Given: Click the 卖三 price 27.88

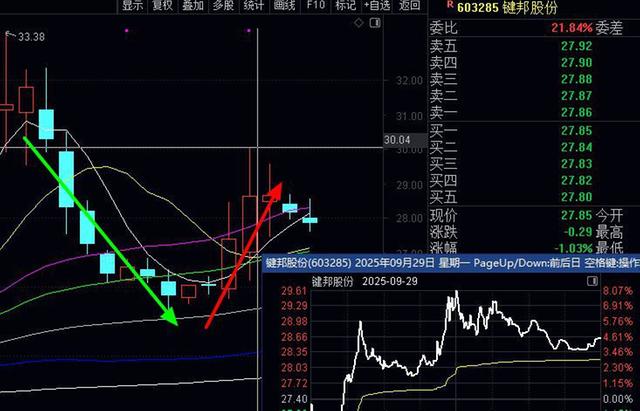Looking at the screenshot, I should pyautogui.click(x=576, y=79).
